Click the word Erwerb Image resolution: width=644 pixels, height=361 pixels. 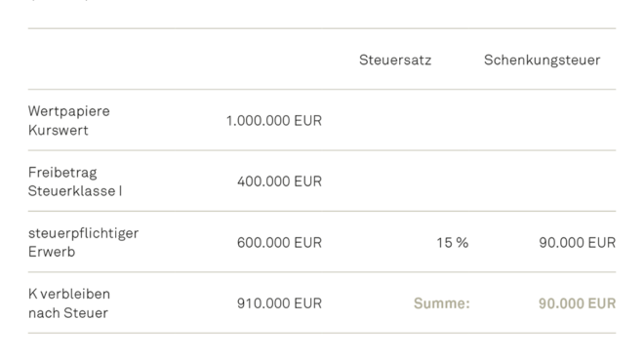[x=52, y=252]
